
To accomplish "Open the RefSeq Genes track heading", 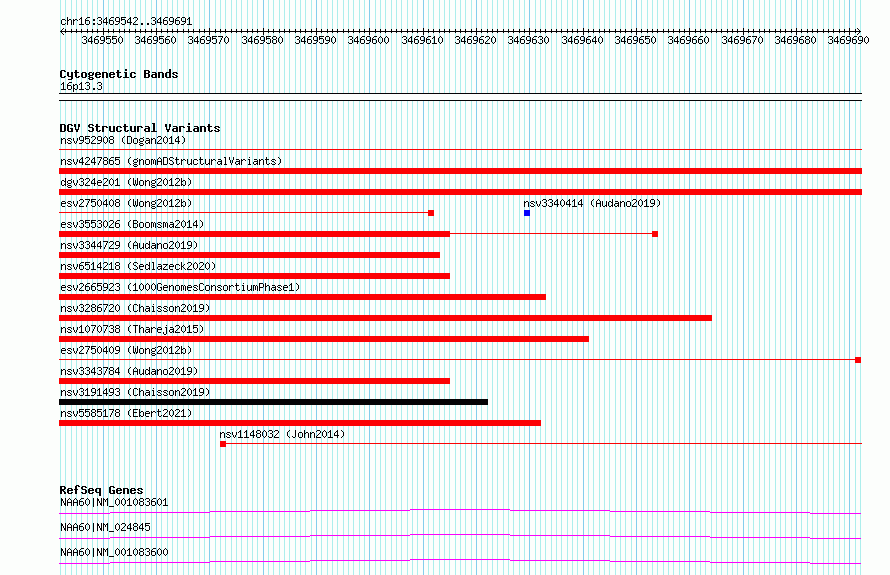I will click(101, 490).
